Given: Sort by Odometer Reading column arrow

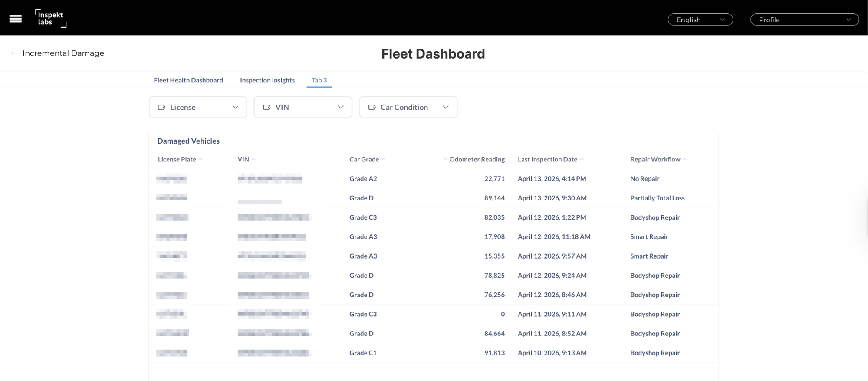Looking at the screenshot, I should click(x=445, y=159).
